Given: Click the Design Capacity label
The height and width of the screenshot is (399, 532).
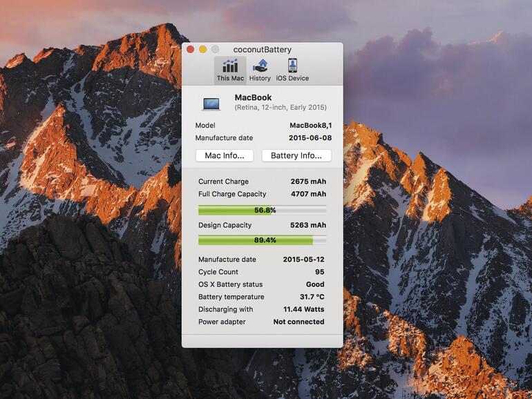Looking at the screenshot, I should (225, 226).
